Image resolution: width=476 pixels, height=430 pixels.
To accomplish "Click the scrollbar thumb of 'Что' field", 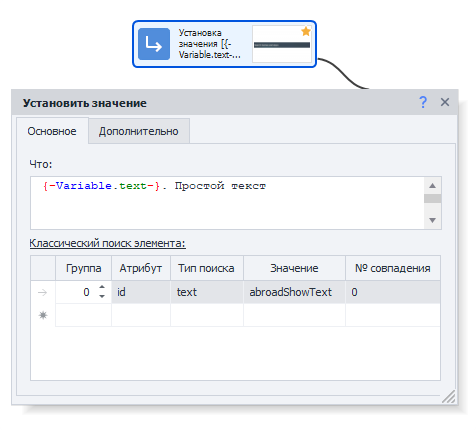I will point(432,199).
